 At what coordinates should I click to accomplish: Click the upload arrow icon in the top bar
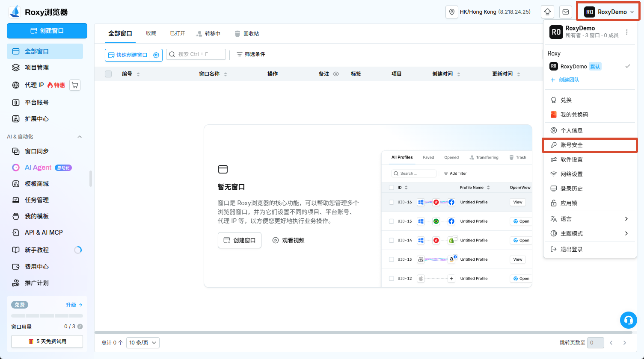point(547,12)
